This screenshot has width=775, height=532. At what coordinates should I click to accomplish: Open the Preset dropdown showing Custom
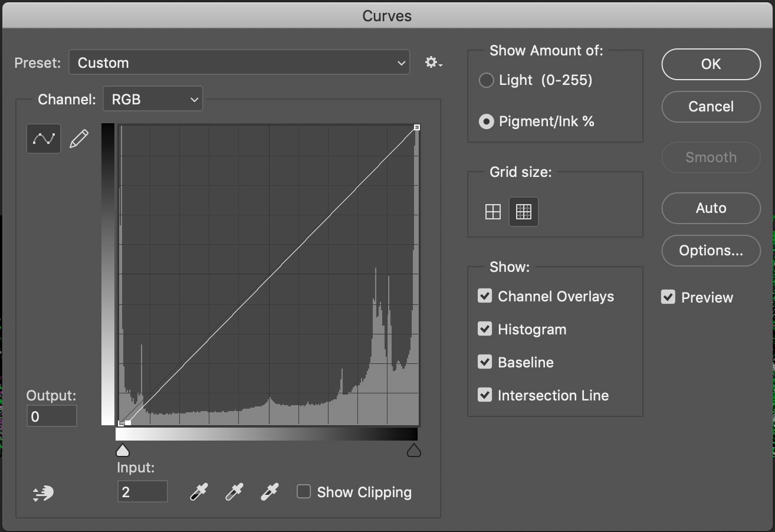click(239, 63)
